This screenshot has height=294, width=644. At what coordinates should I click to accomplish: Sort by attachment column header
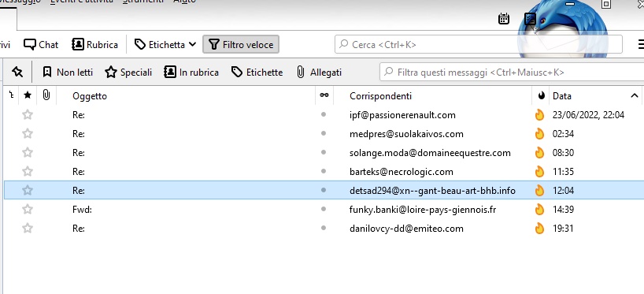(x=46, y=95)
